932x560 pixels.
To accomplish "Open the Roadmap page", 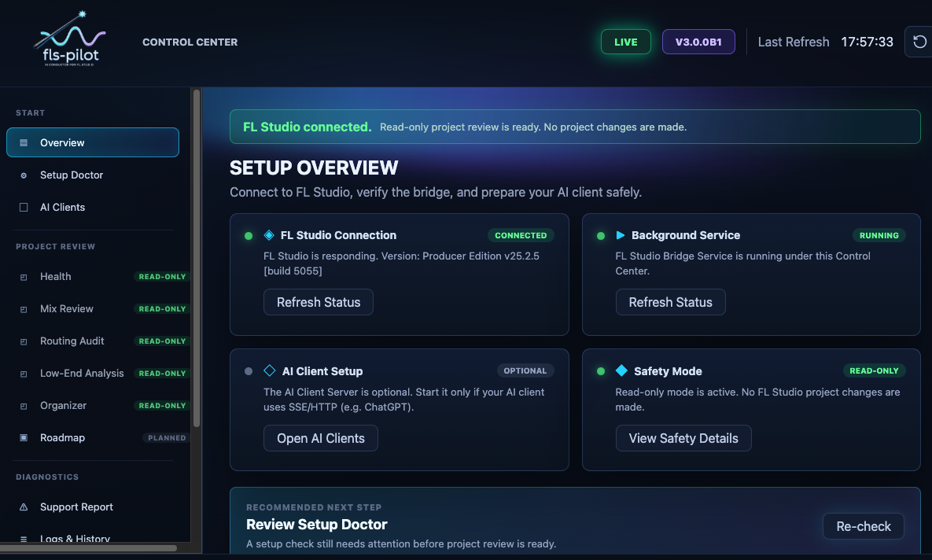I will click(x=98, y=437).
